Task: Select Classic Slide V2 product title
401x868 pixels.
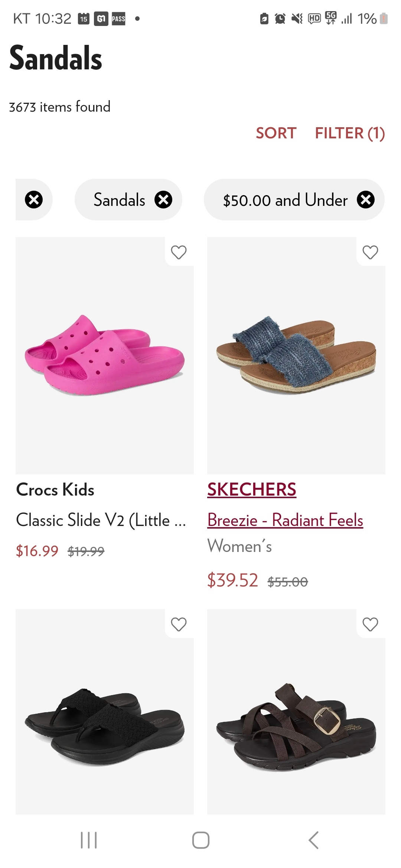Action: click(x=101, y=520)
